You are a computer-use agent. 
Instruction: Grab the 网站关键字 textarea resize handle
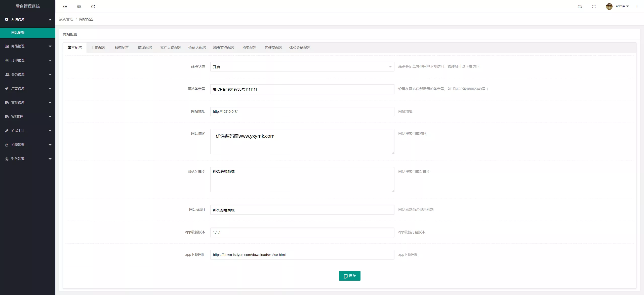point(393,191)
